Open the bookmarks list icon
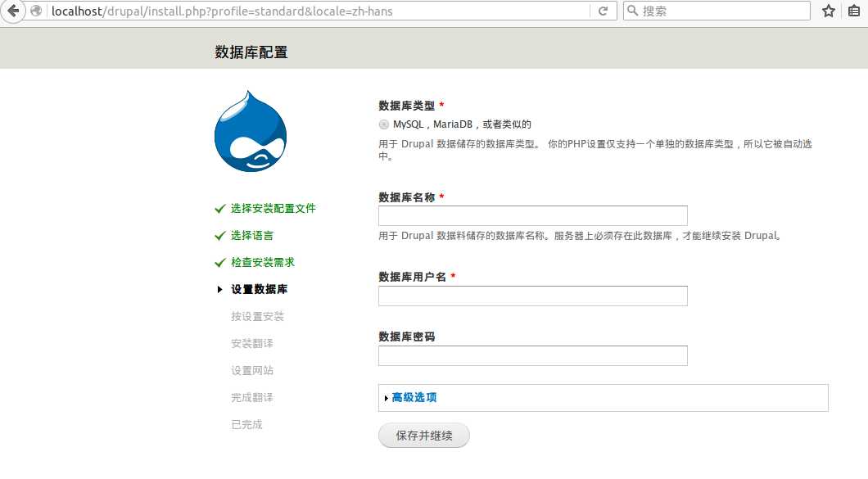The width and height of the screenshot is (868, 479). (854, 11)
